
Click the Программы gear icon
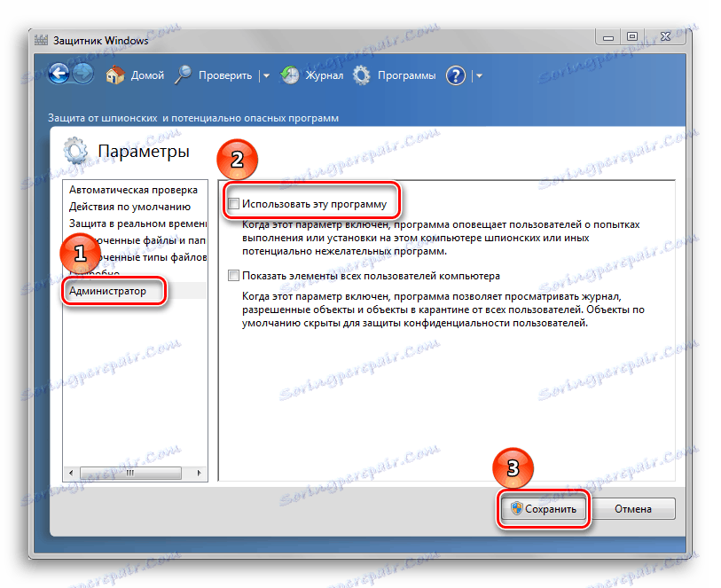pyautogui.click(x=362, y=75)
